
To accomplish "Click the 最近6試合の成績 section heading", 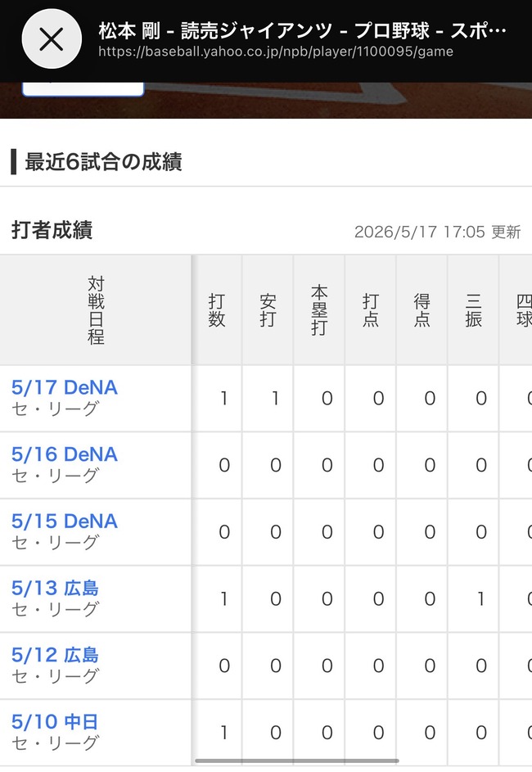I will tap(103, 162).
